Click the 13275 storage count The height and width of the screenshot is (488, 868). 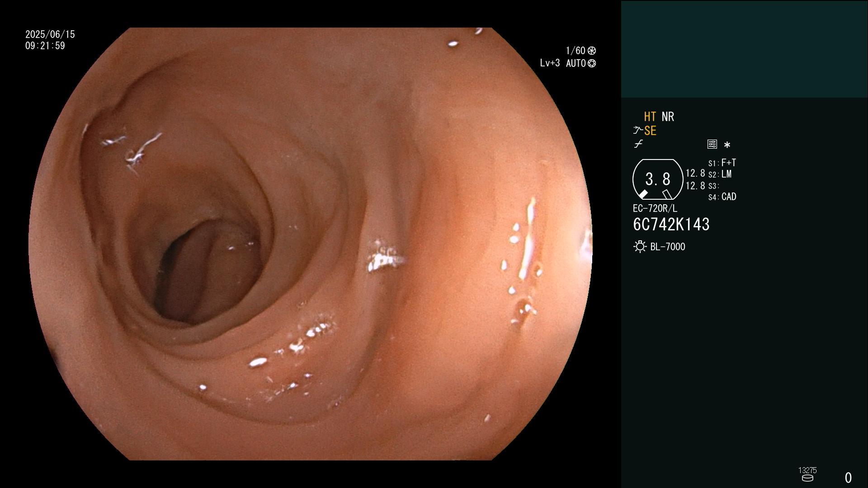click(807, 470)
